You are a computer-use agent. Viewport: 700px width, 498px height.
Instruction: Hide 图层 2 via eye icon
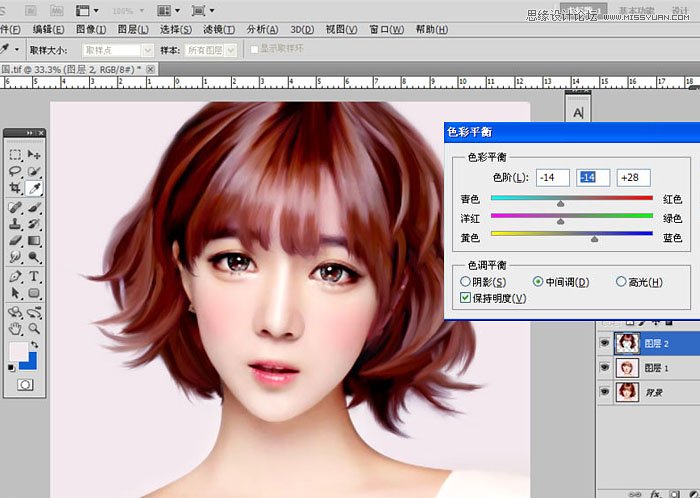coord(605,344)
